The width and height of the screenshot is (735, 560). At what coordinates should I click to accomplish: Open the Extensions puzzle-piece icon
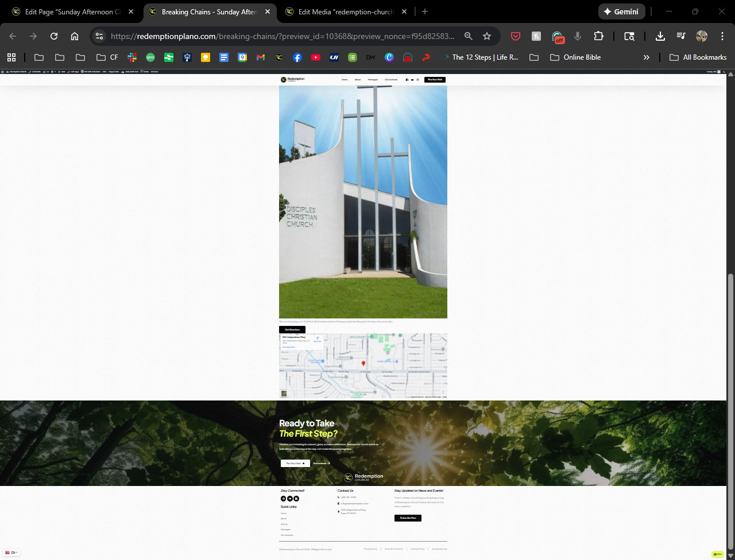point(598,36)
